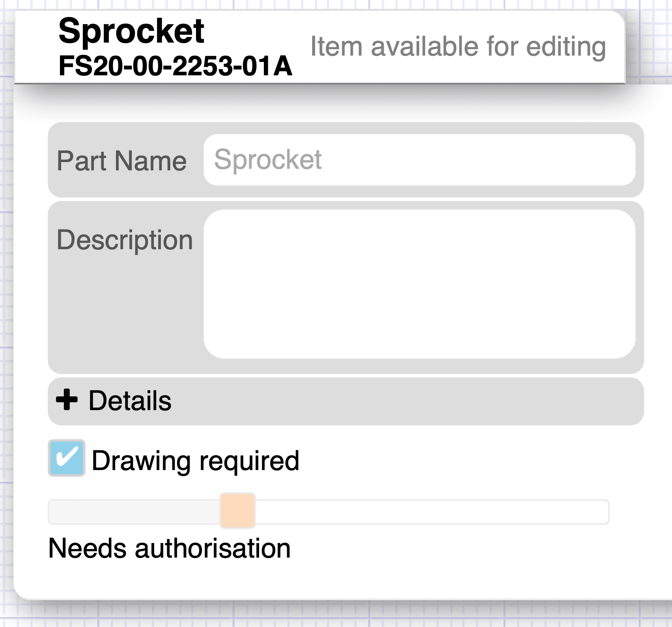Tick off the Drawing required checkbox

coord(67,458)
